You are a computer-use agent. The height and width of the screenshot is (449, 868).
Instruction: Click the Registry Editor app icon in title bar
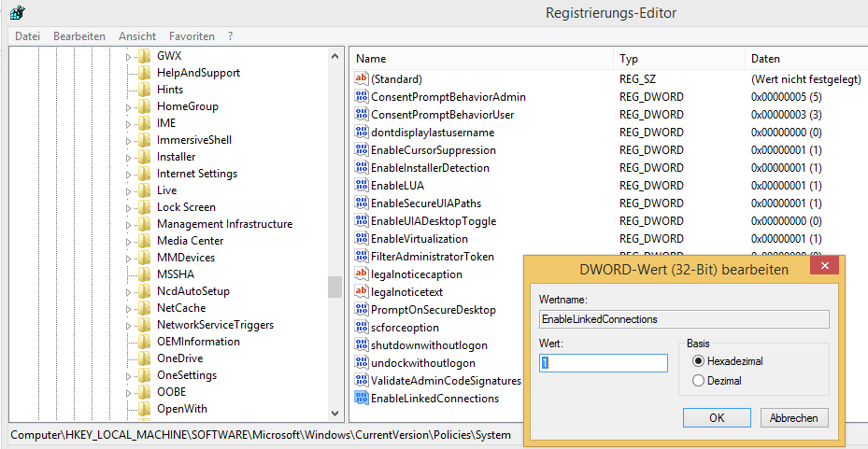19,11
